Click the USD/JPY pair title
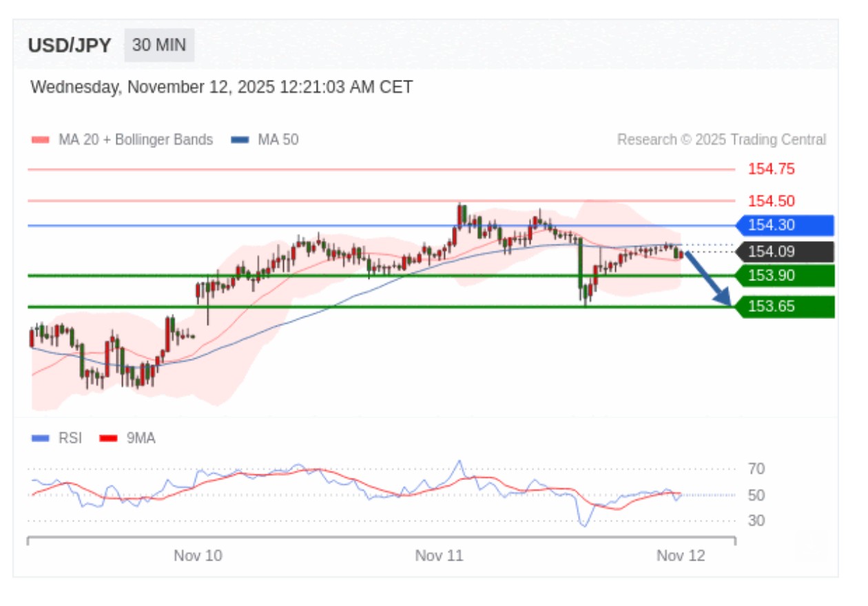This screenshot has height=606, width=868. (70, 45)
